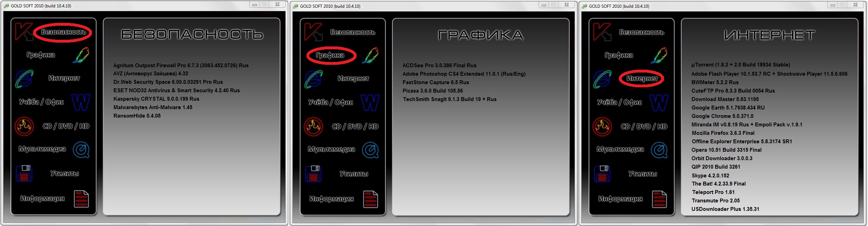Select Интернет category in right window
868x226 pixels.
click(642, 79)
